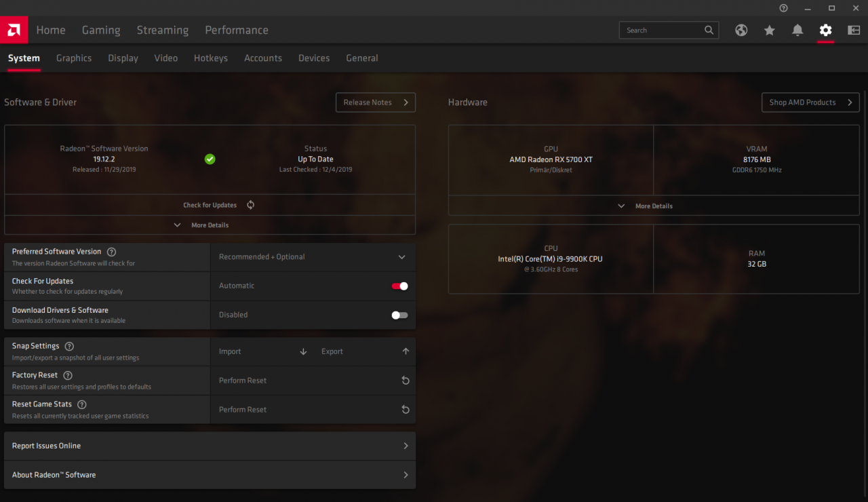Viewport: 868px width, 502px height.
Task: Select the System settings tab
Action: click(24, 58)
